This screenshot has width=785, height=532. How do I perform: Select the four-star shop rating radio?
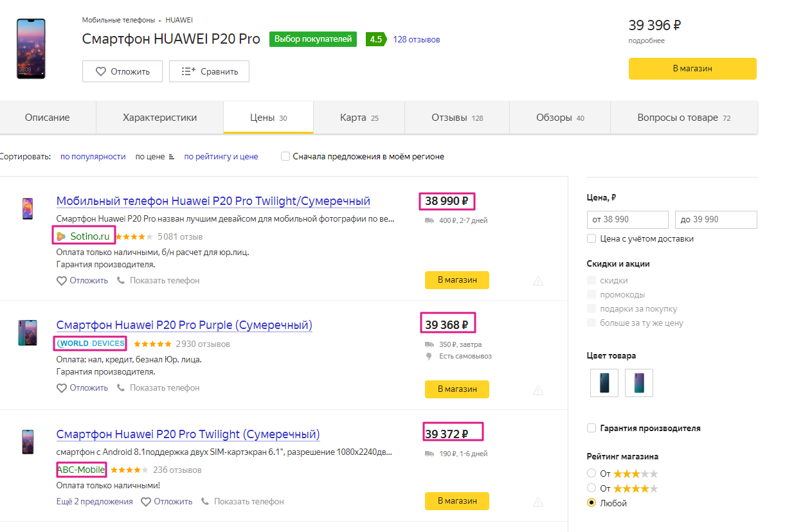pyautogui.click(x=591, y=488)
